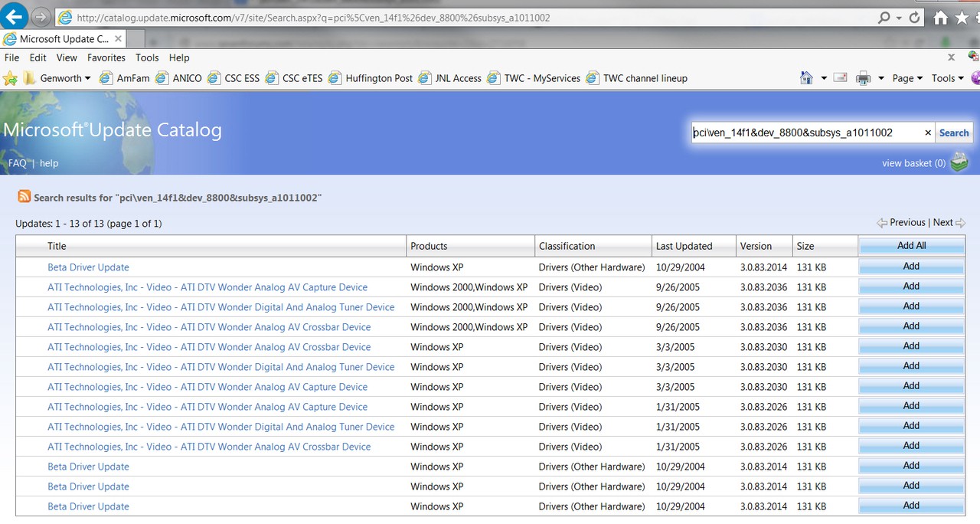Screen dimensions: 980x524
Task: Open the Help menu
Action: [x=179, y=57]
